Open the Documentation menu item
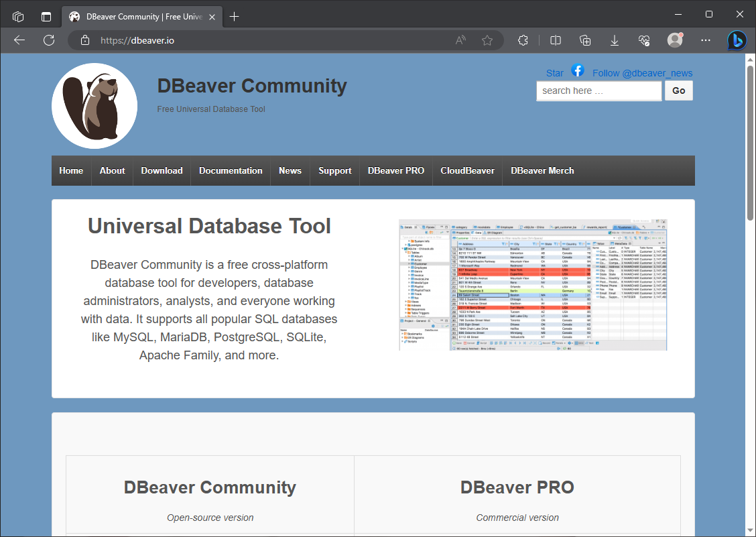Screen dimensions: 756x537 click(x=231, y=171)
